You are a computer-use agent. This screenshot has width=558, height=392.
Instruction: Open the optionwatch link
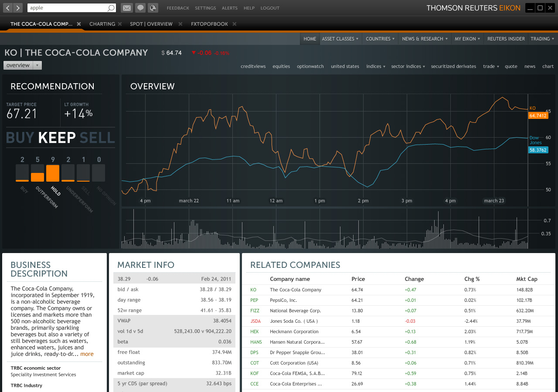[x=310, y=66]
